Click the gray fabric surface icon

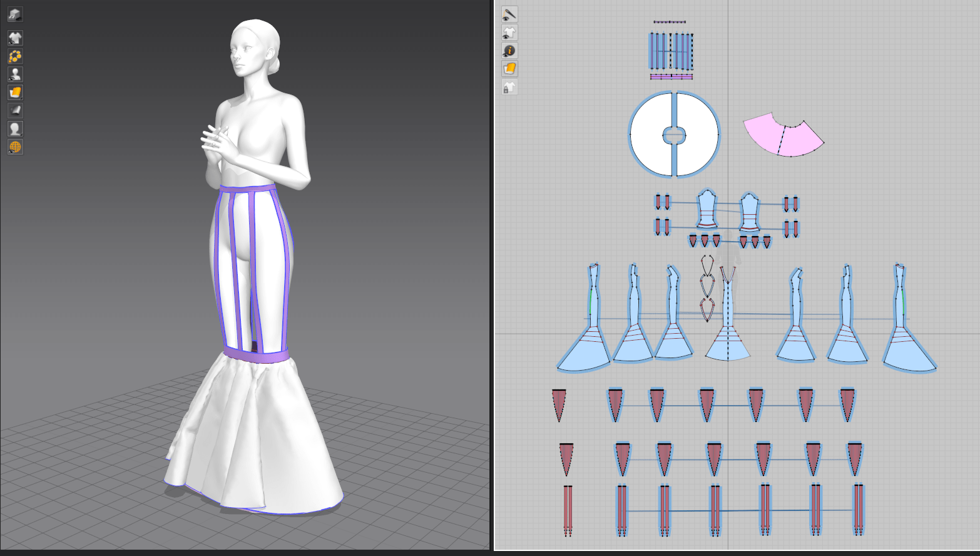click(15, 111)
